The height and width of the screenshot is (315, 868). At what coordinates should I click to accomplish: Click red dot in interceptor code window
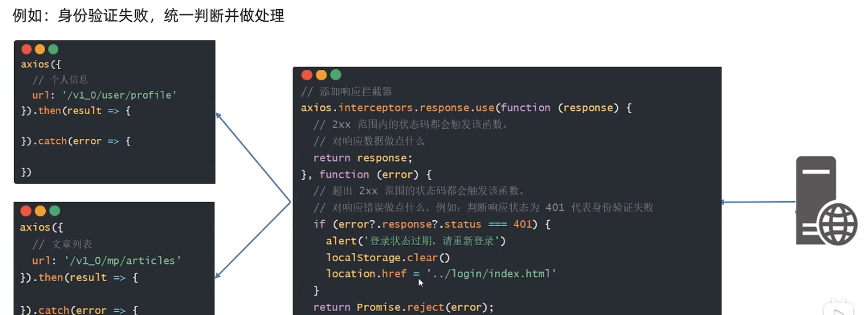coord(307,75)
